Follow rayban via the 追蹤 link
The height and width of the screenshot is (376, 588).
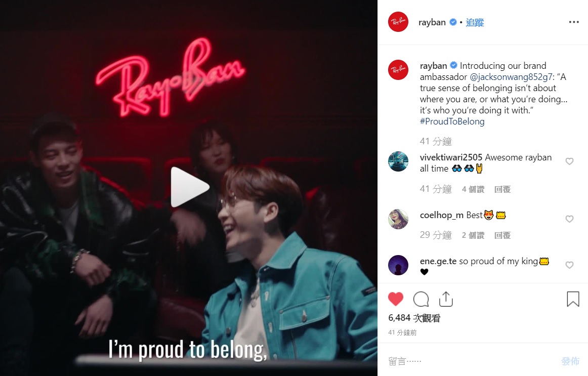tap(475, 22)
